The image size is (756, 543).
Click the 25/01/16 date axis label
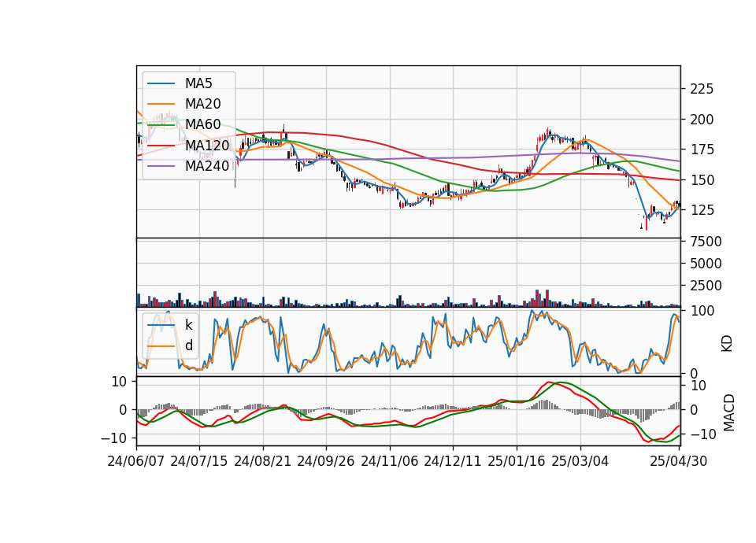coord(517,461)
